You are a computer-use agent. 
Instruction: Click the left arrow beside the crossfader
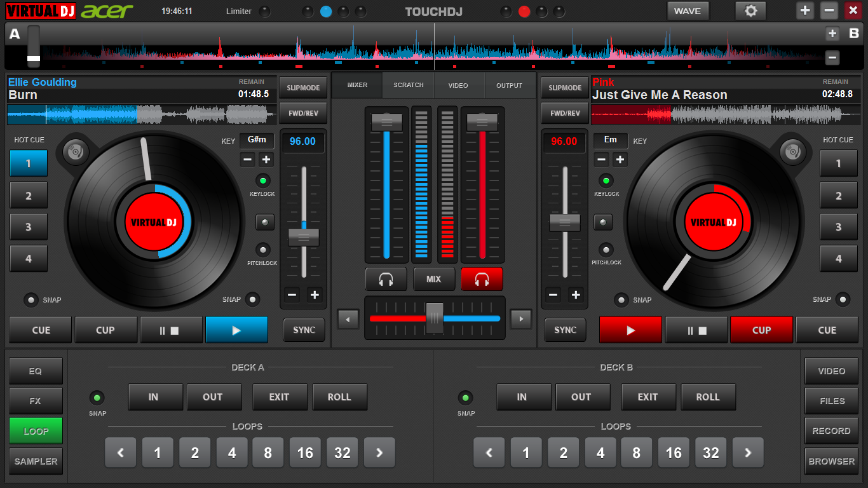(x=348, y=319)
